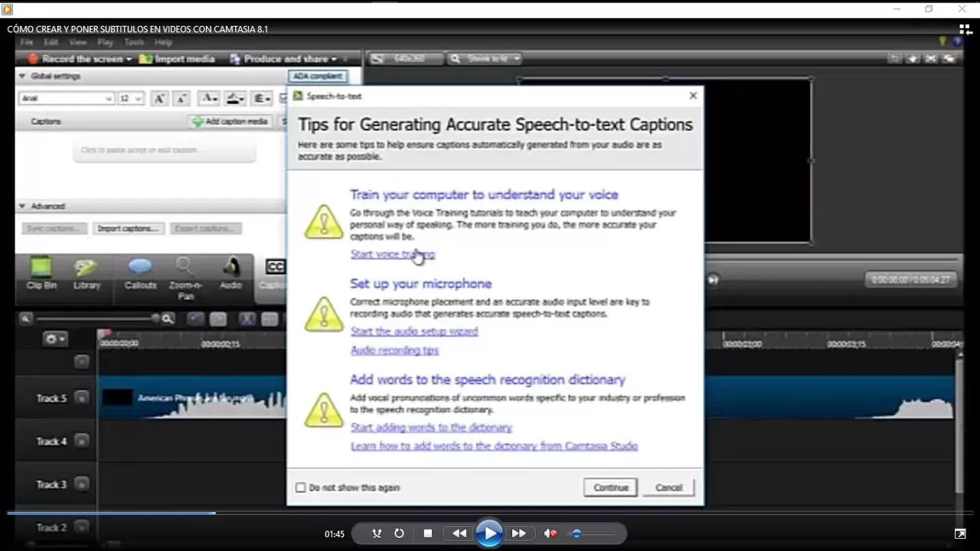Toggle the Track 2 lock button
The width and height of the screenshot is (980, 551).
coord(82,527)
